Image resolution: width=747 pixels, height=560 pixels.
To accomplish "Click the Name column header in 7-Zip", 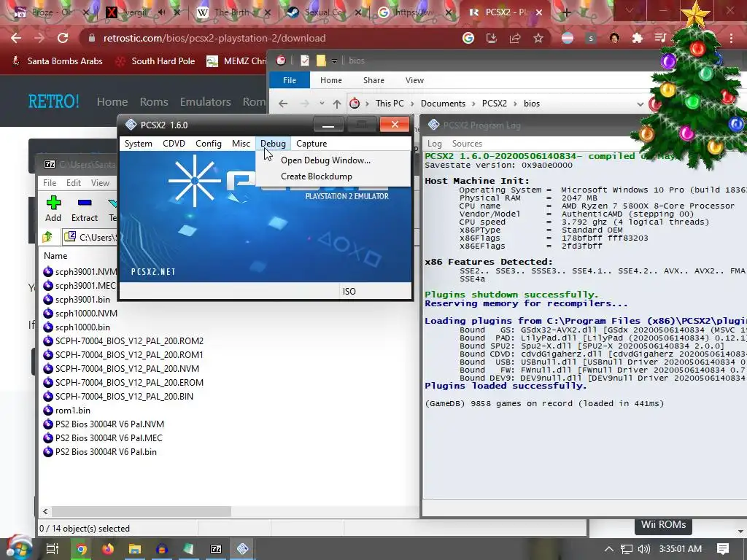I will pos(55,256).
